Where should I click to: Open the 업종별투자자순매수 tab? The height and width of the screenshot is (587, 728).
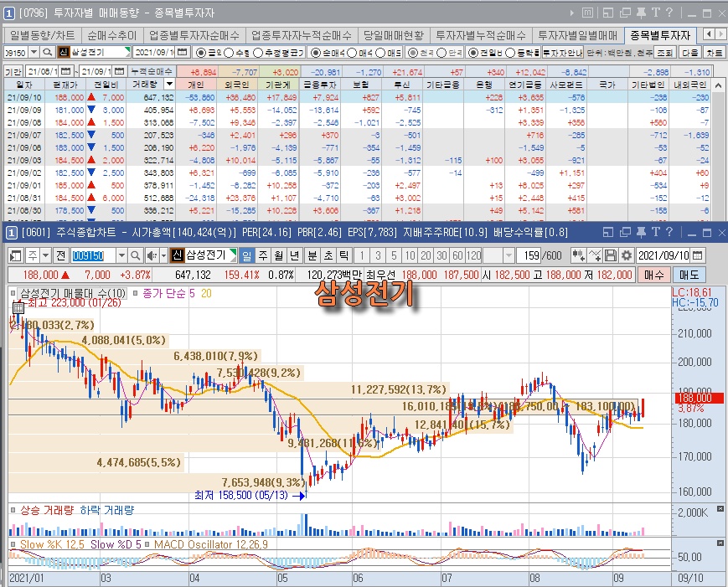click(194, 35)
